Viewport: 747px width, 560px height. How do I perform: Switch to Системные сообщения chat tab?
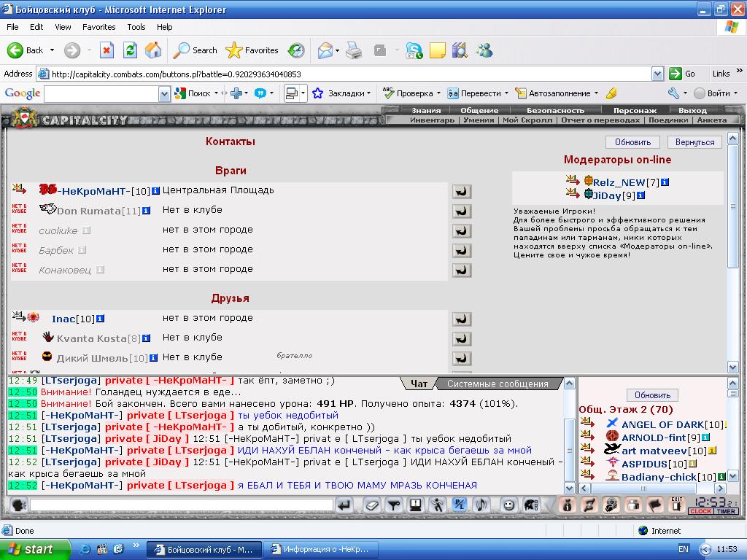tap(498, 384)
